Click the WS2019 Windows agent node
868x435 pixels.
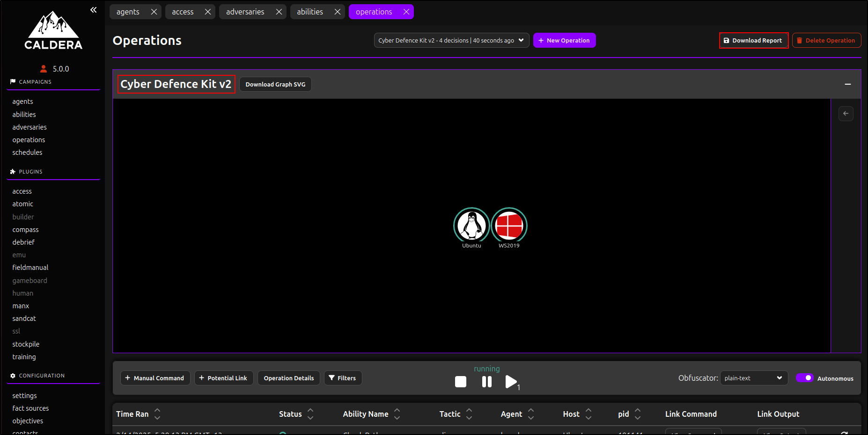pyautogui.click(x=509, y=225)
